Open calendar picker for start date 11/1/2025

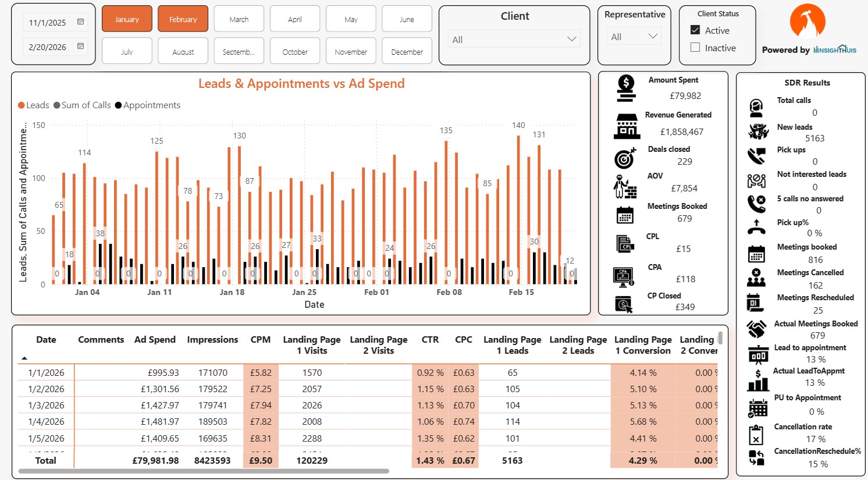click(80, 22)
